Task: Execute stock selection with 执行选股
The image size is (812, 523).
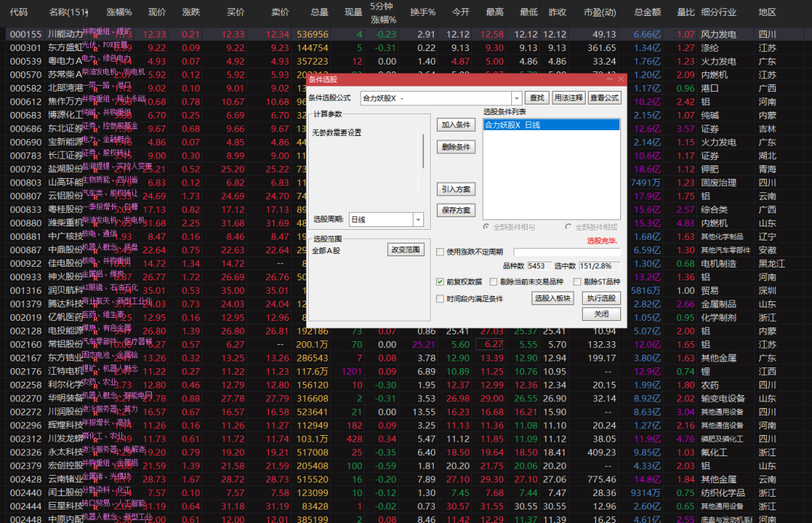Action: point(600,298)
